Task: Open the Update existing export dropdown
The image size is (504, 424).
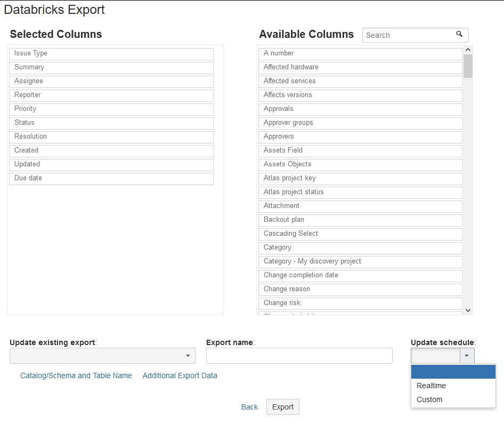Action: [102, 356]
